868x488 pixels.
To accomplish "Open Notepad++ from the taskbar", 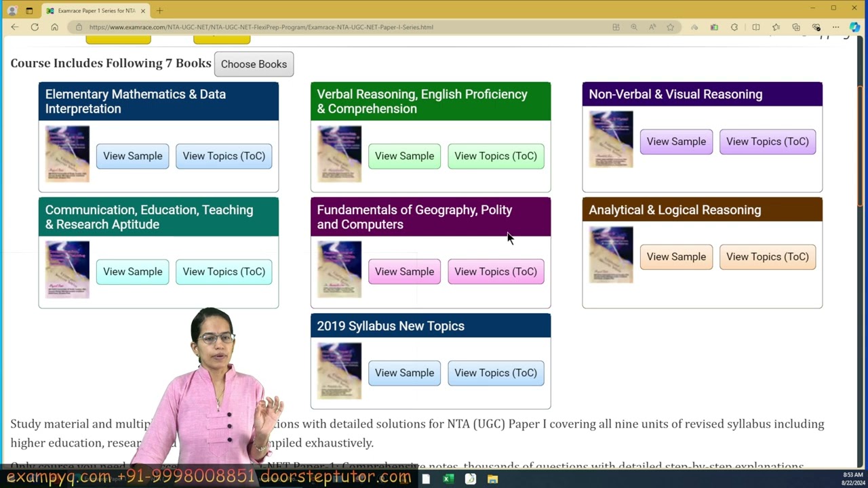I will coord(471,479).
